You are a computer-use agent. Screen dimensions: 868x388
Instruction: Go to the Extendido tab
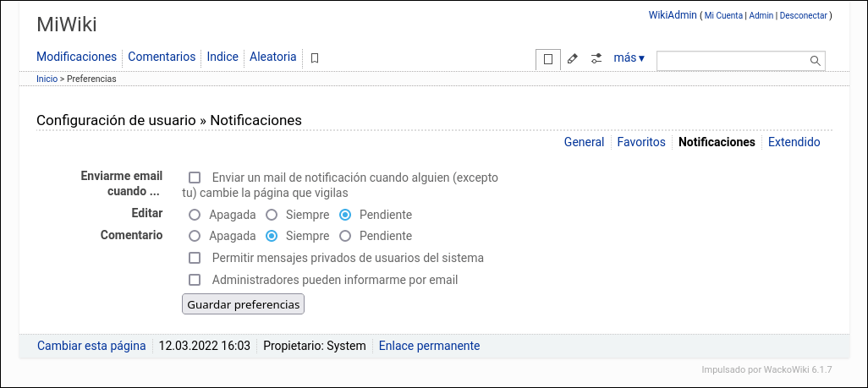point(794,142)
